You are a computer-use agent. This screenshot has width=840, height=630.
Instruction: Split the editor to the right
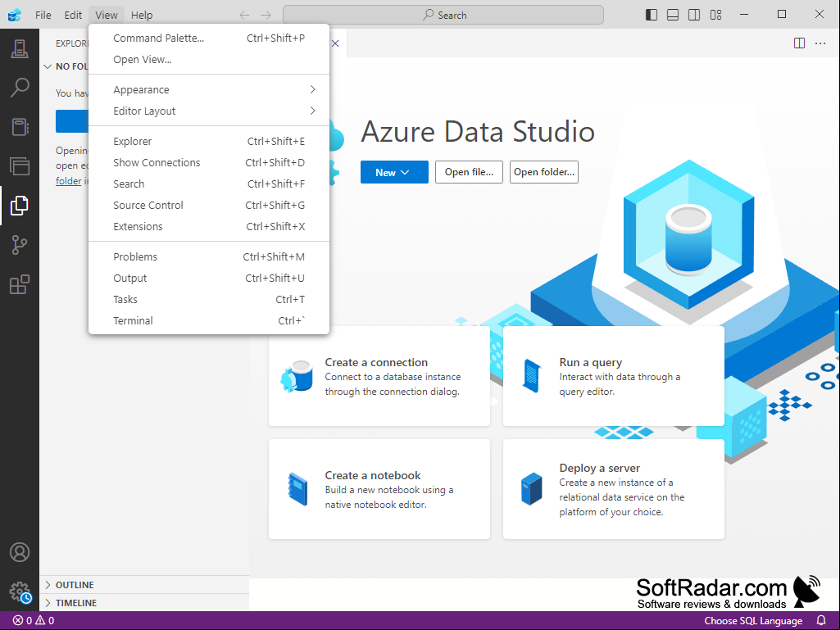(799, 43)
